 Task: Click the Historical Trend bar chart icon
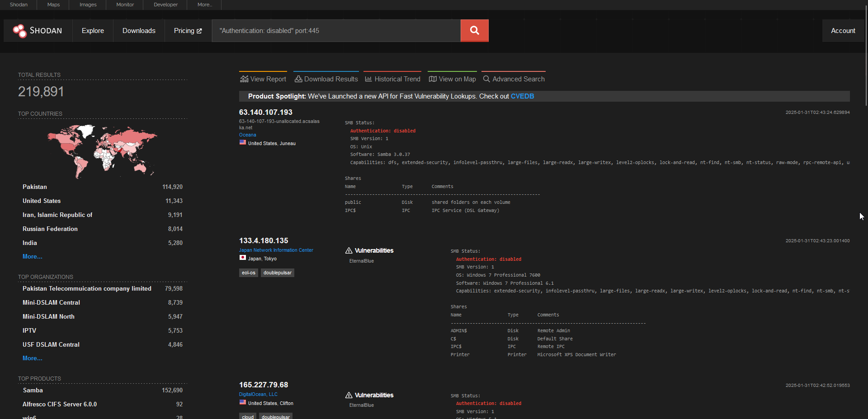coord(368,79)
